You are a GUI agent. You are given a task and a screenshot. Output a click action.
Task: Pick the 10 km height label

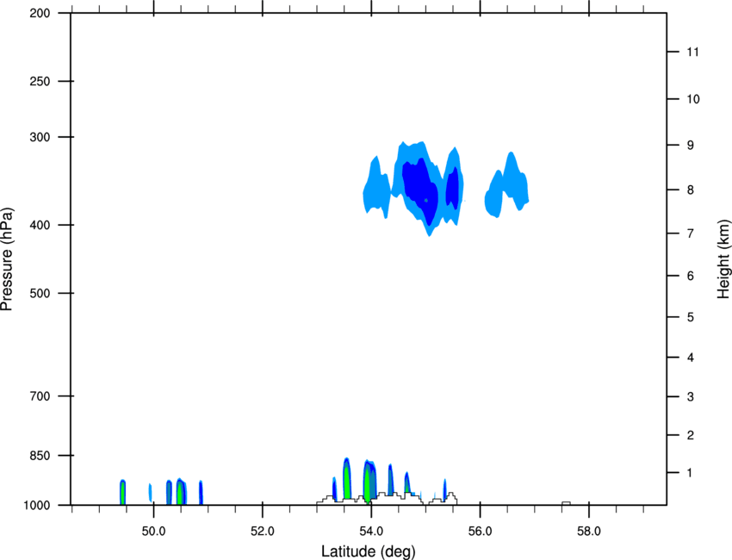[x=693, y=99]
